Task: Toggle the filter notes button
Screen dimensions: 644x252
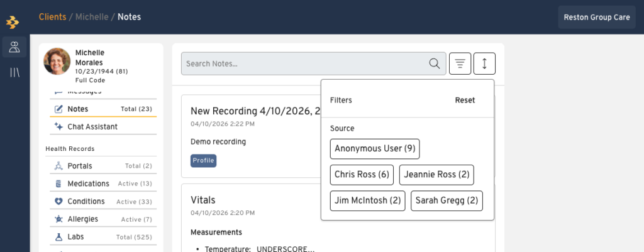Action: click(x=460, y=63)
